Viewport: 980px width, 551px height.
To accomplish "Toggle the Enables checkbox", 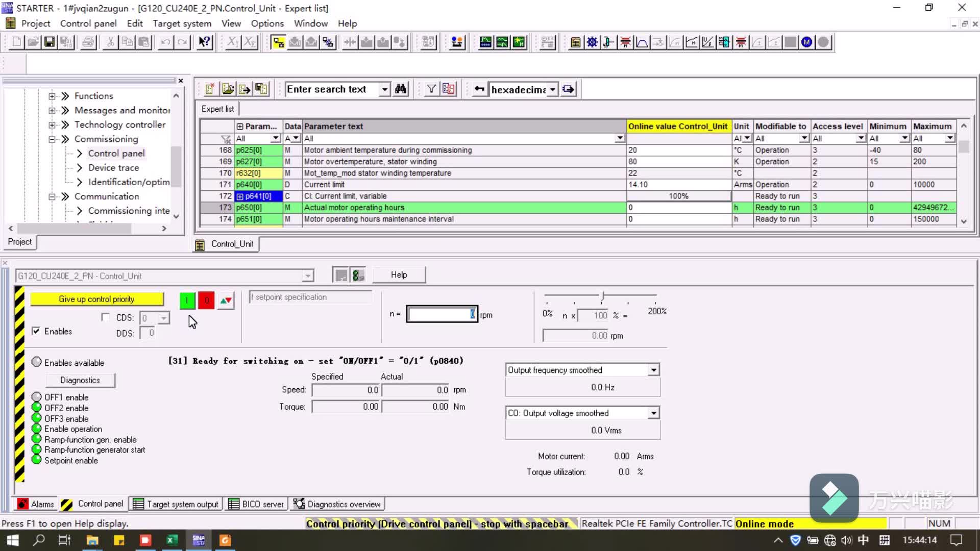I will coord(36,331).
